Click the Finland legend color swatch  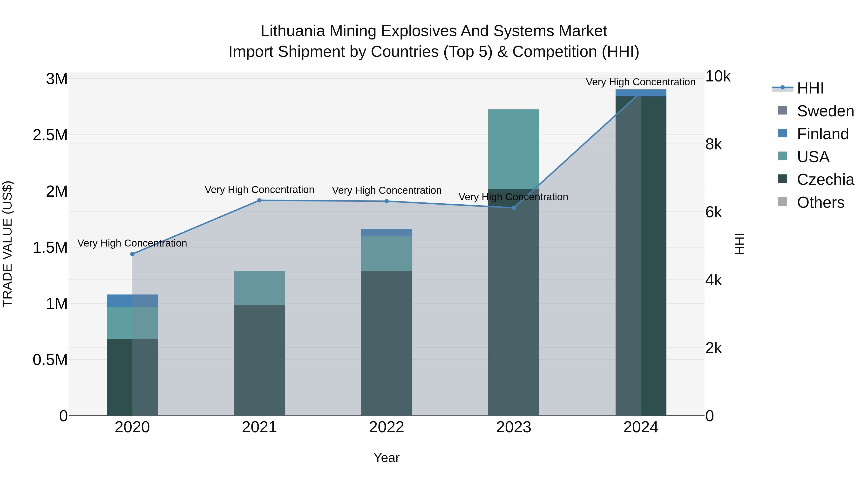tap(782, 133)
